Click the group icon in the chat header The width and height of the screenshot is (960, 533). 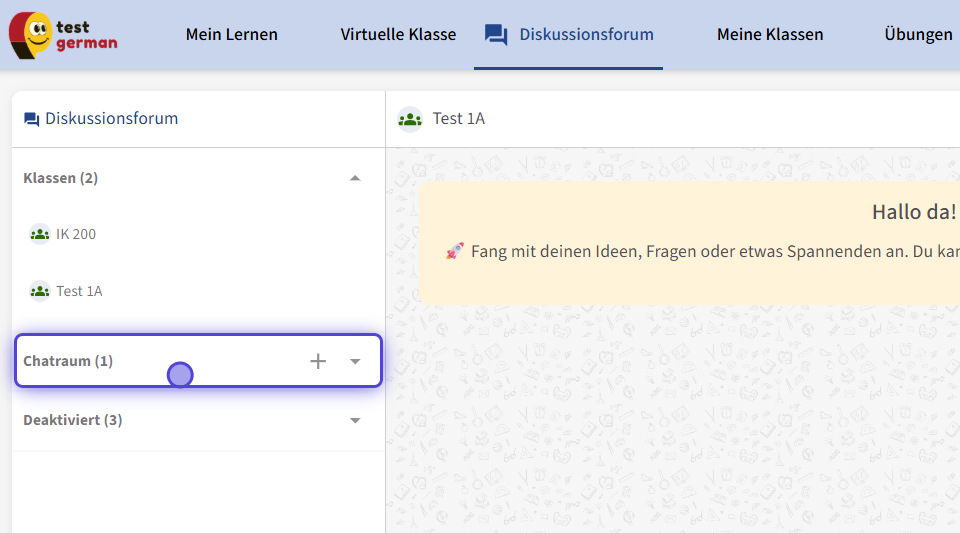coord(410,119)
